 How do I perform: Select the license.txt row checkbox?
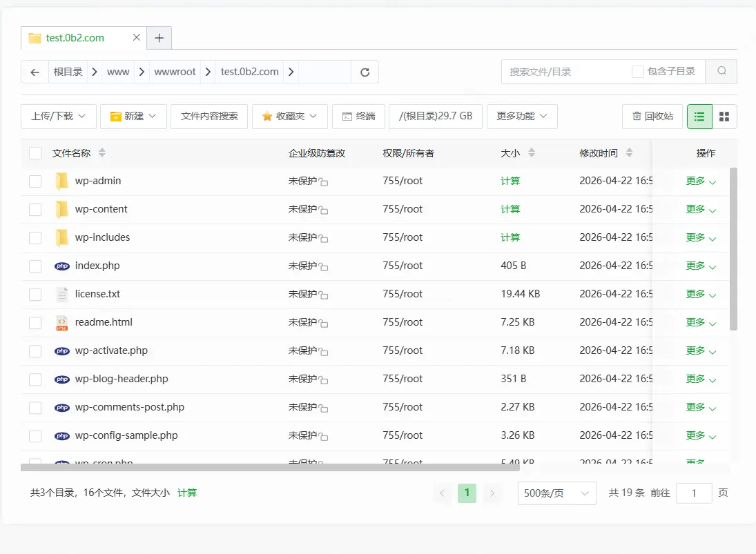pos(35,295)
